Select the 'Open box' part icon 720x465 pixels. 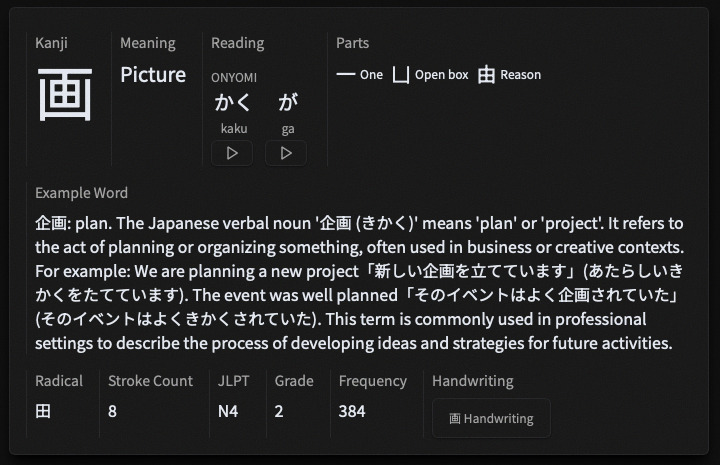(x=401, y=74)
